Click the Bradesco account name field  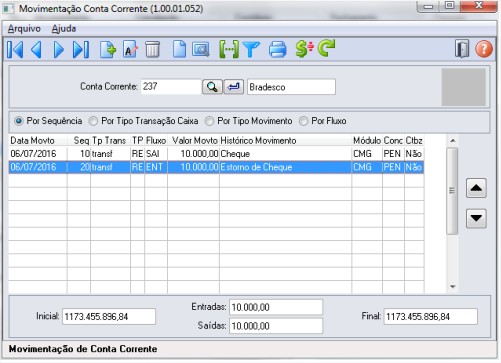tap(291, 87)
